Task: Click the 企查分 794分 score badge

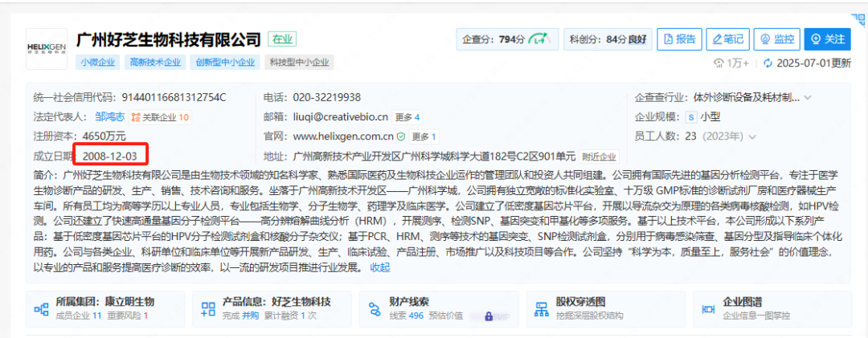Action: [507, 39]
